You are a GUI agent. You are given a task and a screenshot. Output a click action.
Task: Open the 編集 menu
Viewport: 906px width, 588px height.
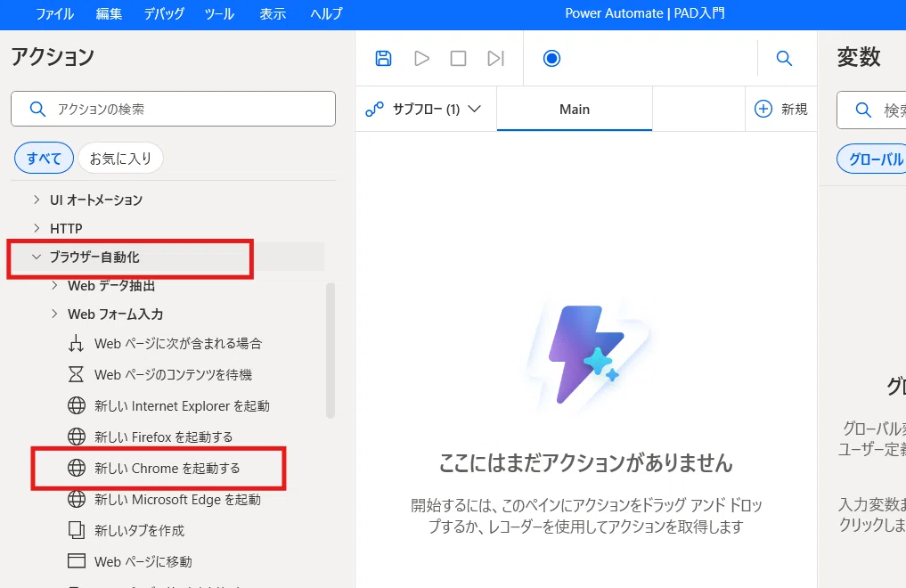coord(109,14)
